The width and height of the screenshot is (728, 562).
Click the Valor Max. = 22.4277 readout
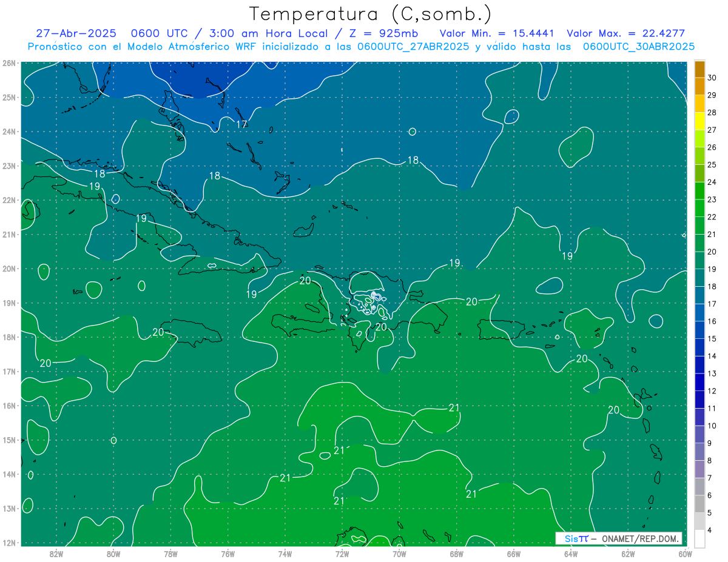pyautogui.click(x=625, y=33)
